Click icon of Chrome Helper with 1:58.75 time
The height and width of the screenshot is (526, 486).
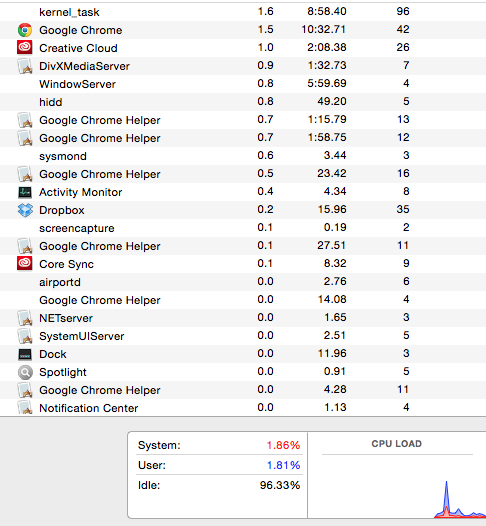tap(25, 138)
